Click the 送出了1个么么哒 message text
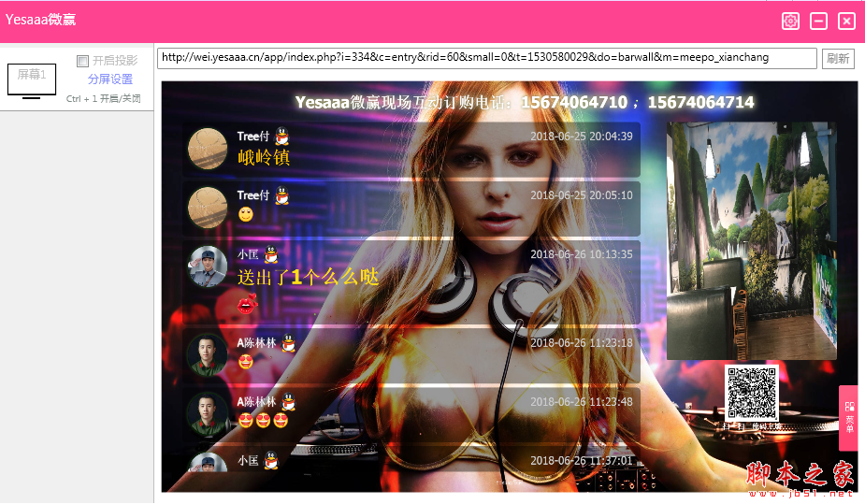Screen dimensions: 865x504 click(x=308, y=277)
